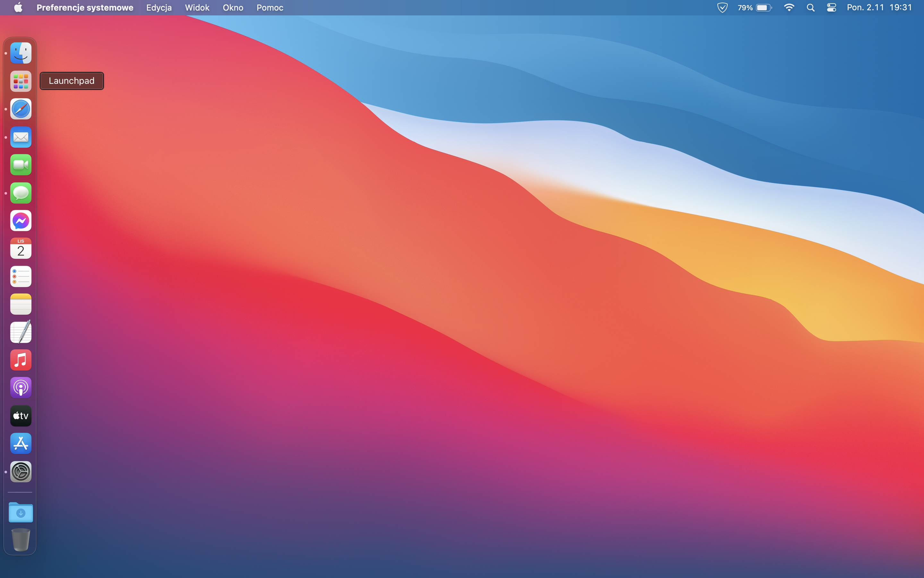Open Control Center toggles icon
The height and width of the screenshot is (578, 924).
coord(832,8)
